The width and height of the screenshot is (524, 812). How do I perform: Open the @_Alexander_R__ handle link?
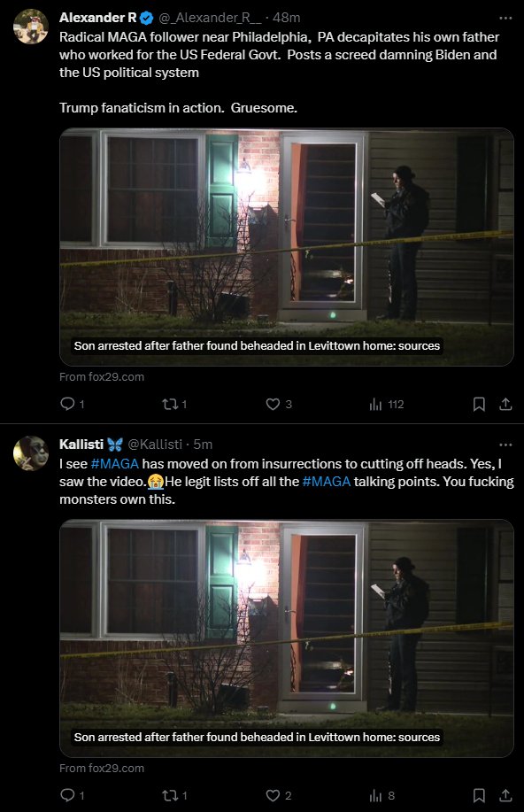click(211, 18)
